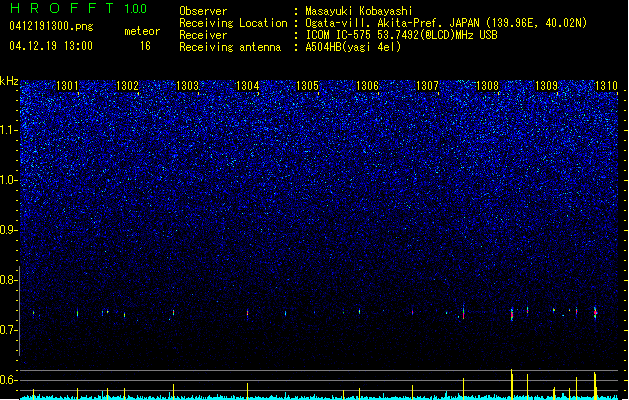
Task: Click the kHz axis unit label
Action: click(x=9, y=81)
